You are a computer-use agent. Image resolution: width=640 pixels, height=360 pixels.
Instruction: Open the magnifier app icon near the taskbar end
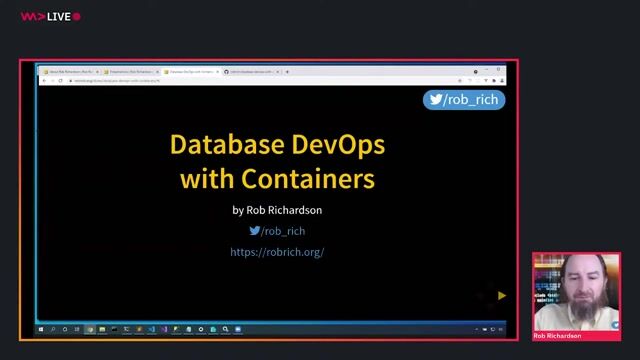pos(226,329)
